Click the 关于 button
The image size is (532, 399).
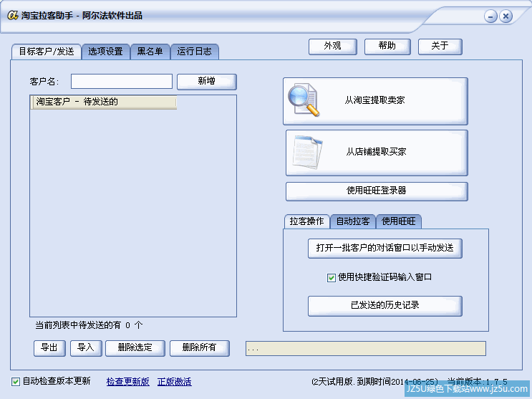[x=440, y=46]
